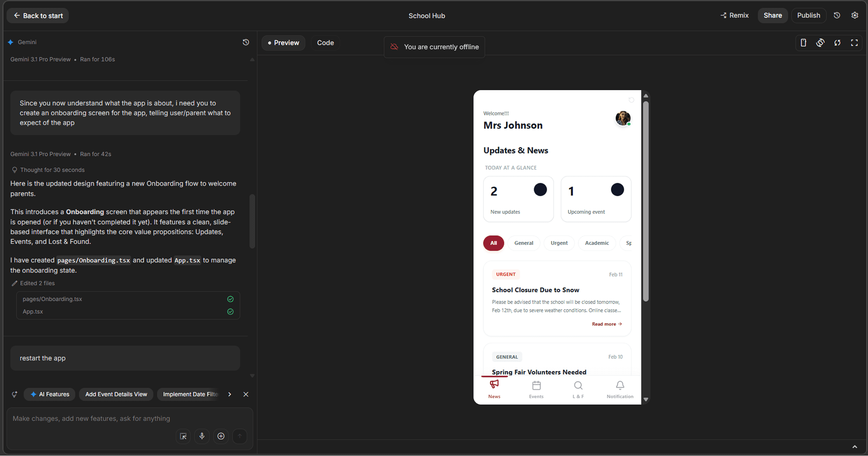Screen dimensions: 868x456
Task: Select the Academic filter chip
Action: tap(597, 243)
